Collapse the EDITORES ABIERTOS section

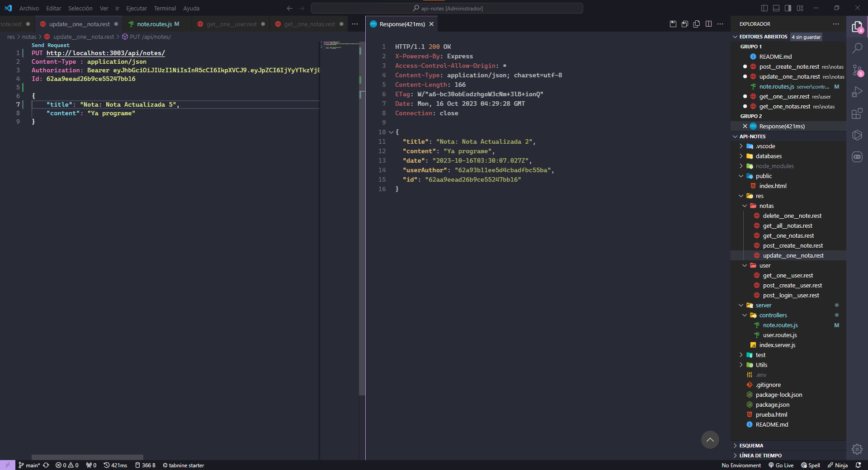coord(764,37)
